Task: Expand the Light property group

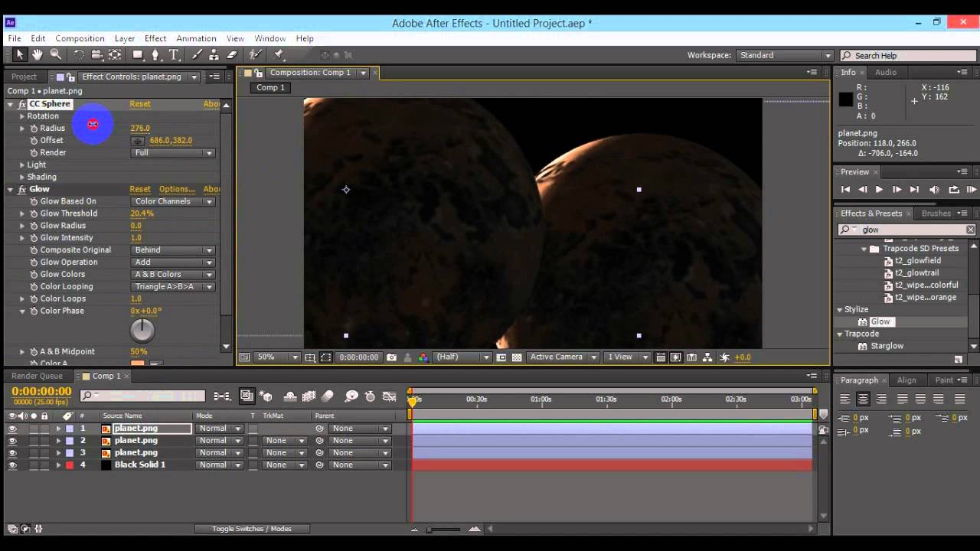Action: point(22,165)
